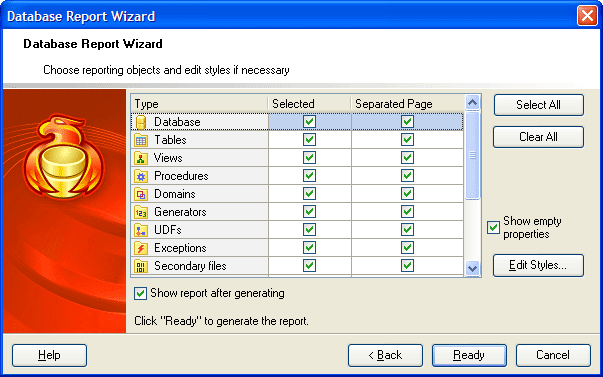Screen dimensions: 603x377
Task: Select the Tables row label
Action: 170,140
